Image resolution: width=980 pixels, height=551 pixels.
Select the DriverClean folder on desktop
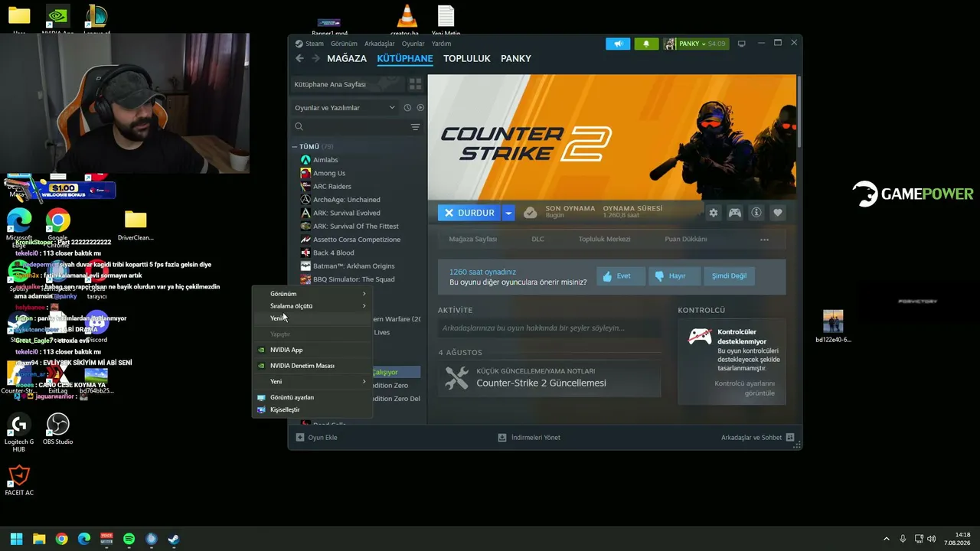[136, 226]
